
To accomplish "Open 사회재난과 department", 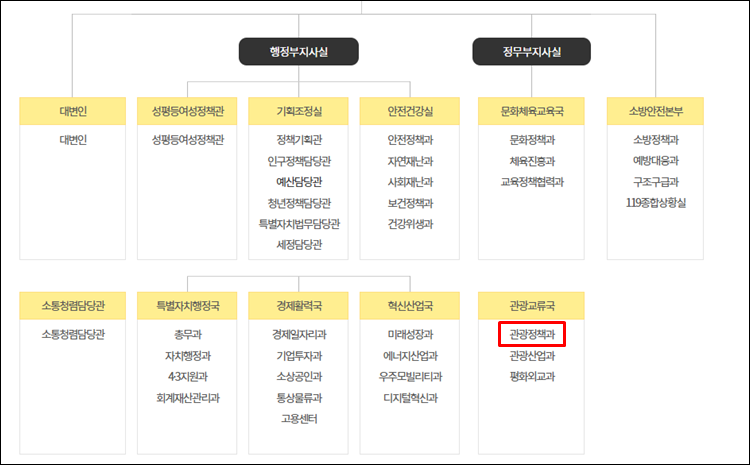I will click(x=410, y=182).
